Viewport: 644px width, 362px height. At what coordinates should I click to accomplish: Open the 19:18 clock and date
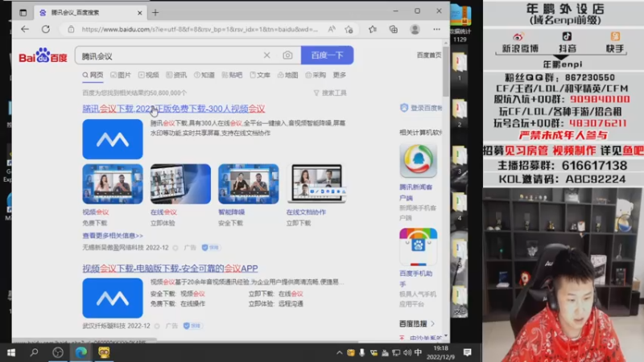tap(440, 352)
